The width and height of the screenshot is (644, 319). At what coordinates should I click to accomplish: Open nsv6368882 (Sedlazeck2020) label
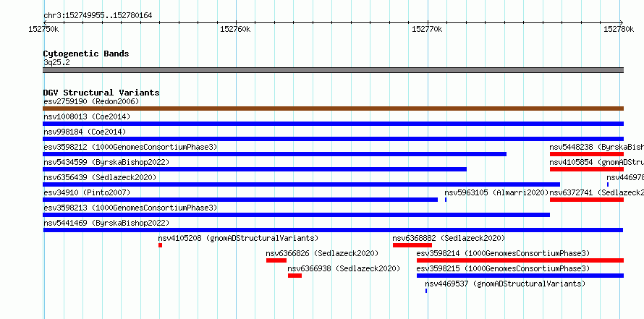point(449,238)
